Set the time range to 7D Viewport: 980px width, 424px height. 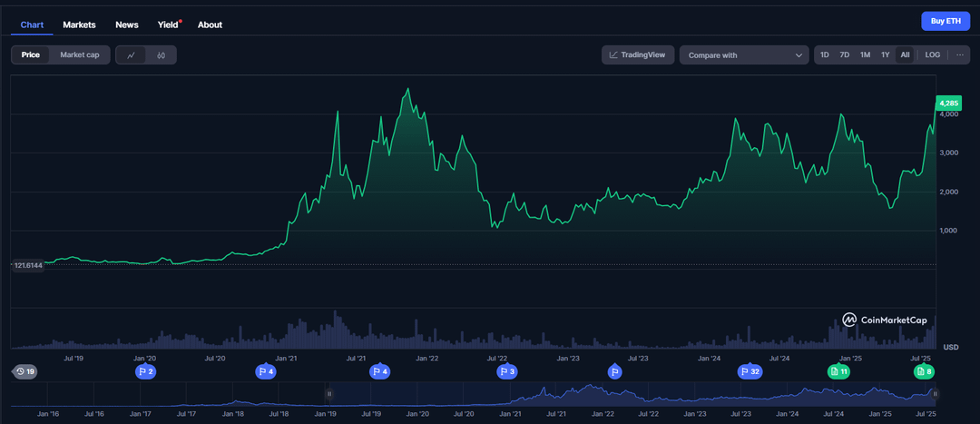[845, 55]
